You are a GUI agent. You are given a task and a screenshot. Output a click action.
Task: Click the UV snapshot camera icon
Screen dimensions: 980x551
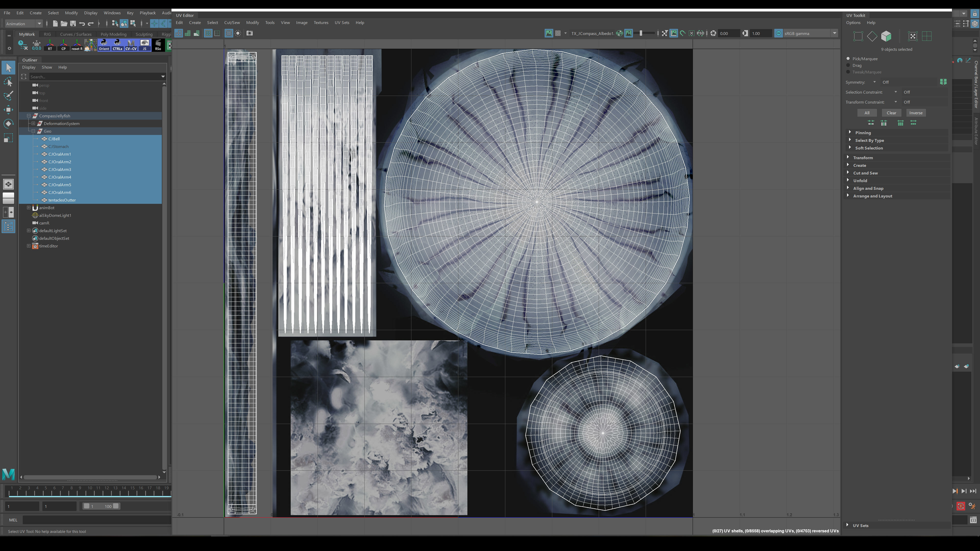pos(250,33)
